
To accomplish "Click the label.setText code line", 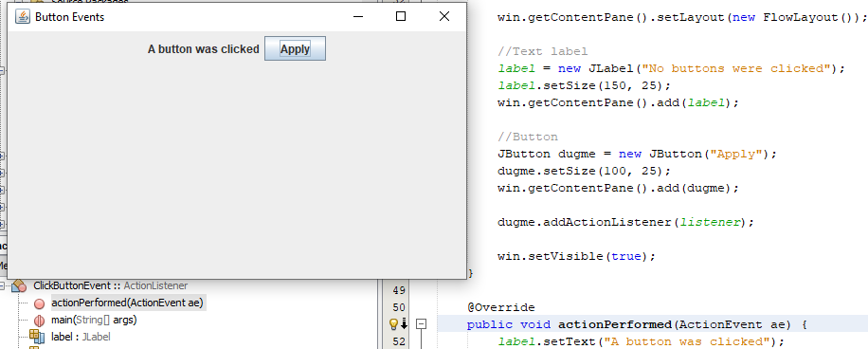I will click(641, 341).
